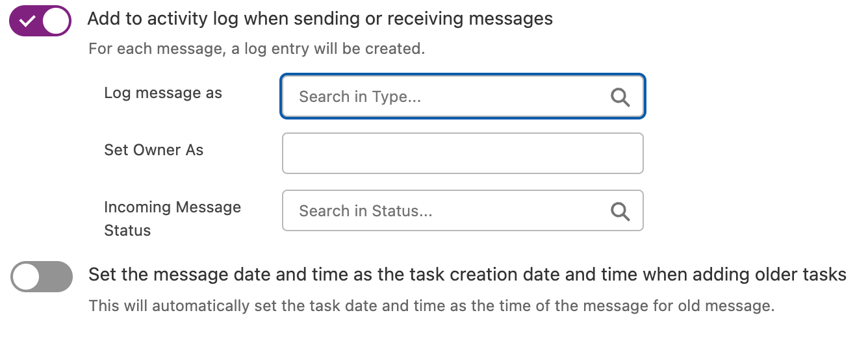
Task: Click the "For each message" description text
Action: tap(257, 49)
